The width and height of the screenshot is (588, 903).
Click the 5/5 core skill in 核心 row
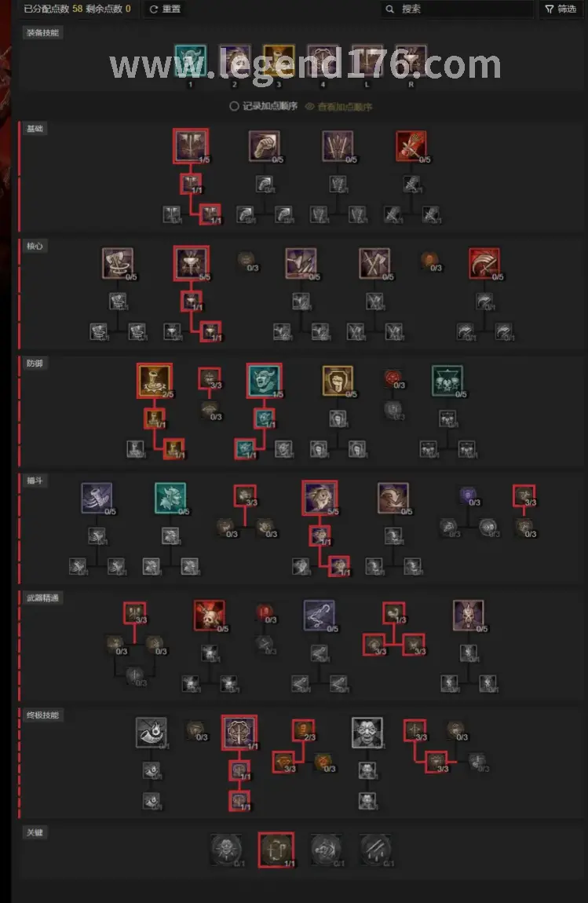click(192, 263)
